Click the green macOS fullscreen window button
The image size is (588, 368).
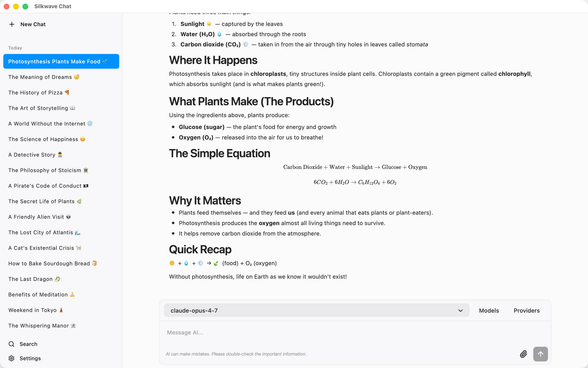pos(25,6)
